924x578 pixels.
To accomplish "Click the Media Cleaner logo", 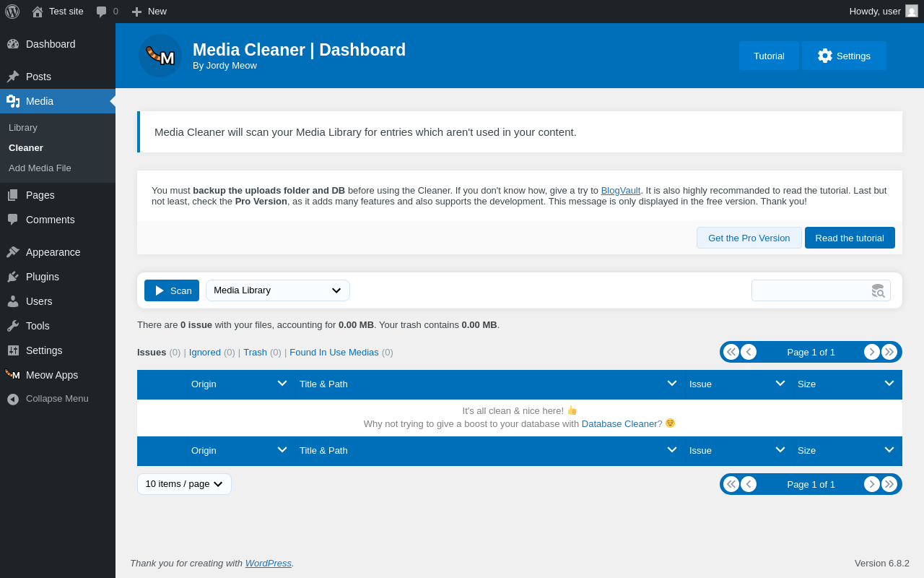I will click(160, 56).
